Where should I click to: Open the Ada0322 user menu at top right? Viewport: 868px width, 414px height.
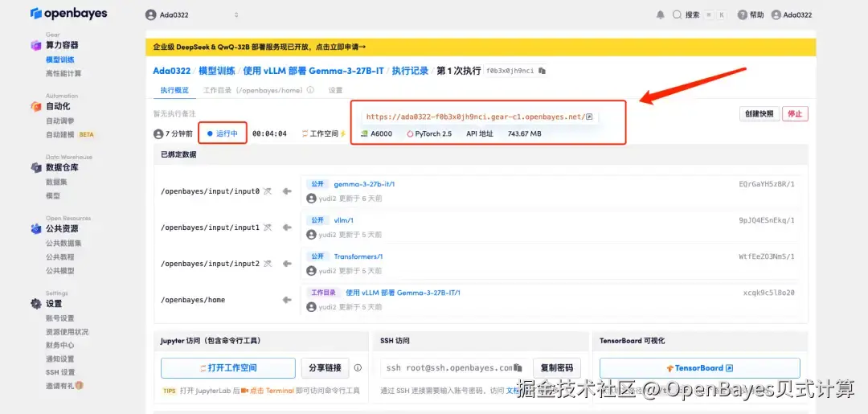792,15
